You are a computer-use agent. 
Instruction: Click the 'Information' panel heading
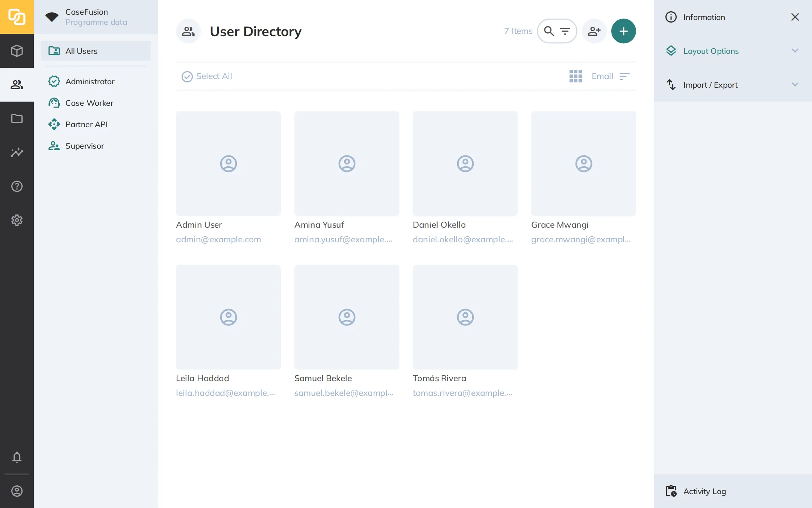click(x=704, y=17)
